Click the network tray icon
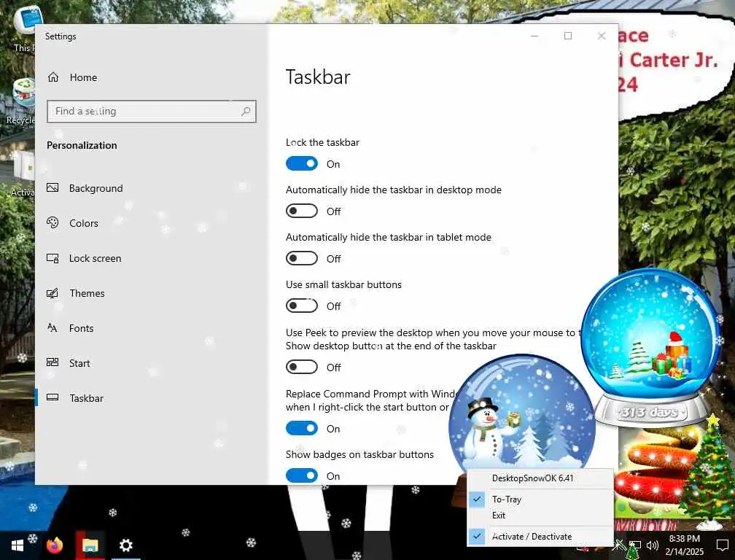Screen dimensions: 735x560 pyautogui.click(x=634, y=545)
